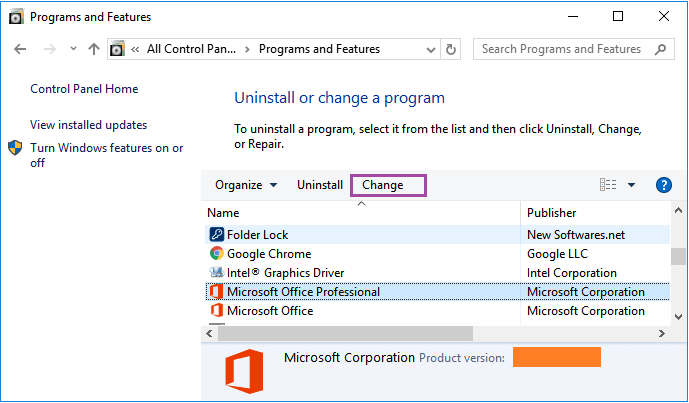This screenshot has width=689, height=403.
Task: Click the list's vertical scroll up arrow
Action: (x=678, y=211)
